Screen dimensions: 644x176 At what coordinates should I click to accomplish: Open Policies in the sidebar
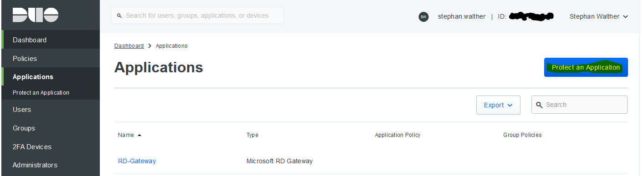(50, 58)
